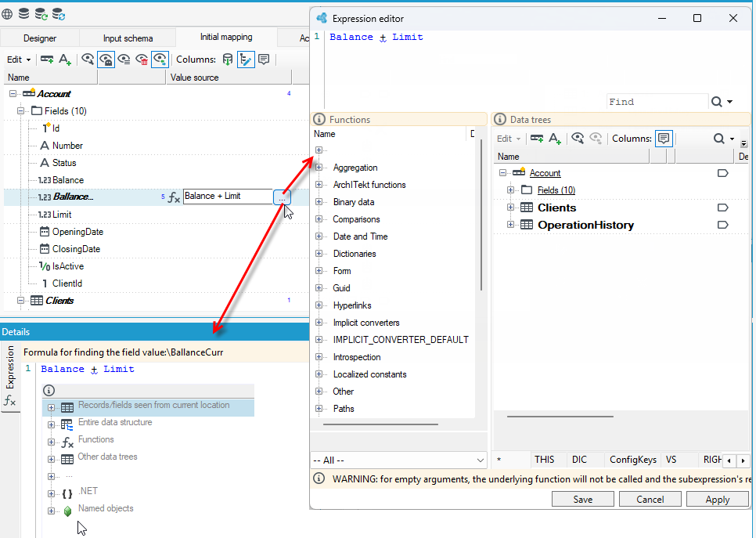Viewport: 756px width, 538px height.
Task: Toggle the eye-with-arrow filter in mapping toolbar
Action: coord(160,60)
